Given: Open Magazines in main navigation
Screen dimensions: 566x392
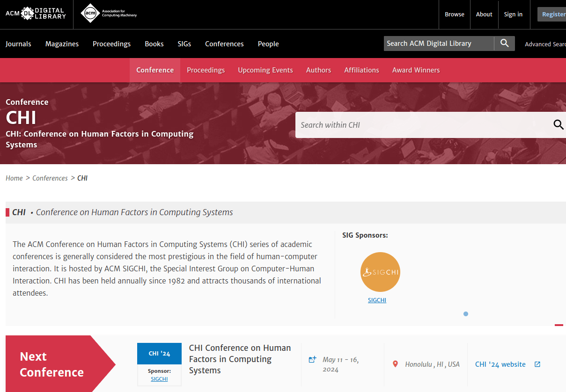Looking at the screenshot, I should click(x=62, y=44).
